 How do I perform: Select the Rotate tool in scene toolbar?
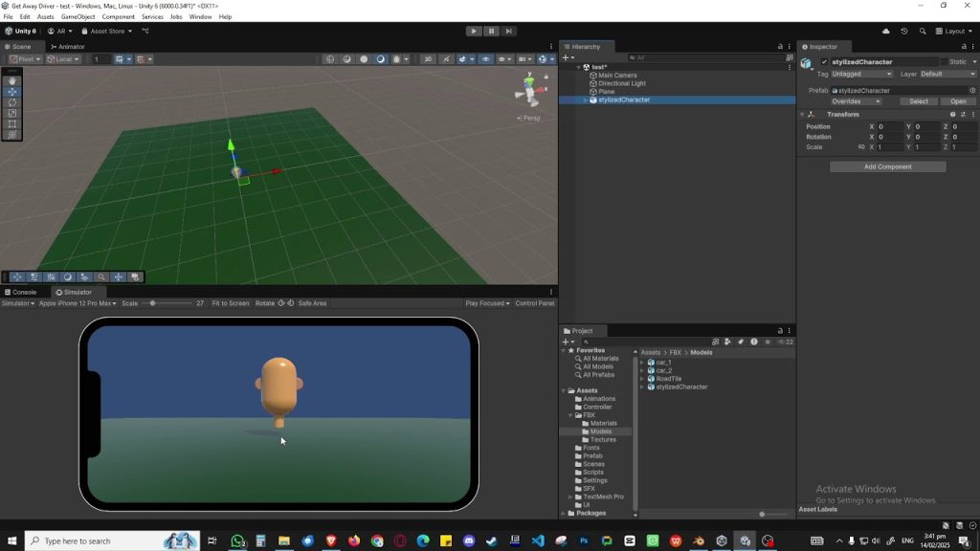12,102
